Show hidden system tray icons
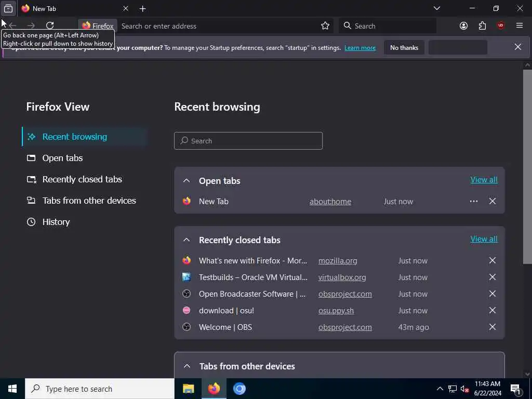 (440, 389)
